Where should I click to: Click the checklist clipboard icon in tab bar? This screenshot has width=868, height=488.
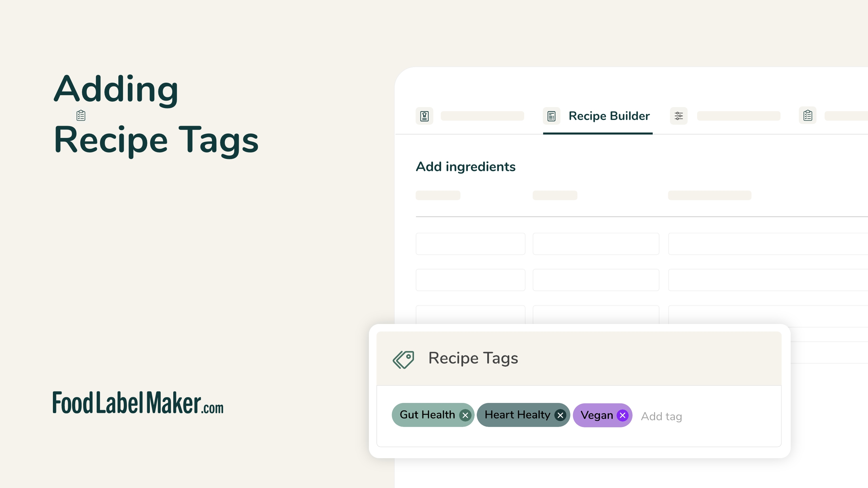(808, 116)
